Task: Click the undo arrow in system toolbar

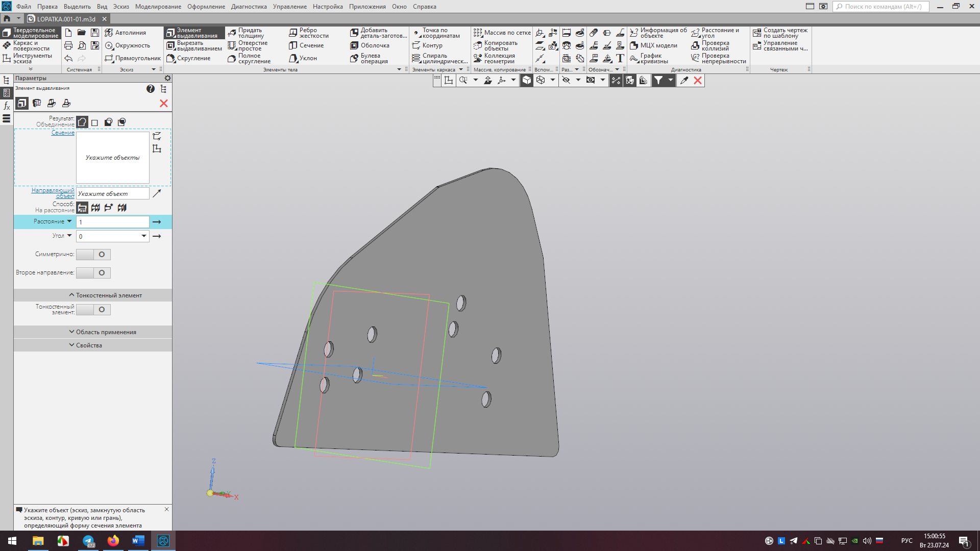Action: pos(68,58)
